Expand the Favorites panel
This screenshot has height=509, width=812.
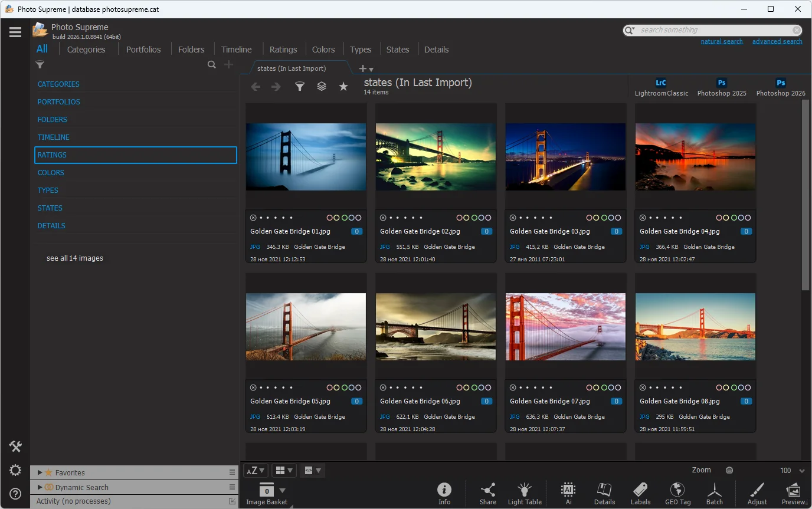40,472
